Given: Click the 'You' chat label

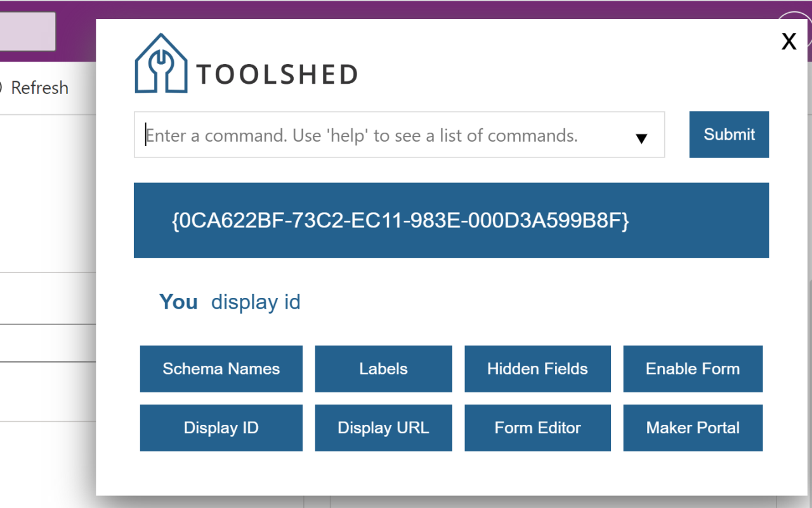Looking at the screenshot, I should (x=178, y=302).
